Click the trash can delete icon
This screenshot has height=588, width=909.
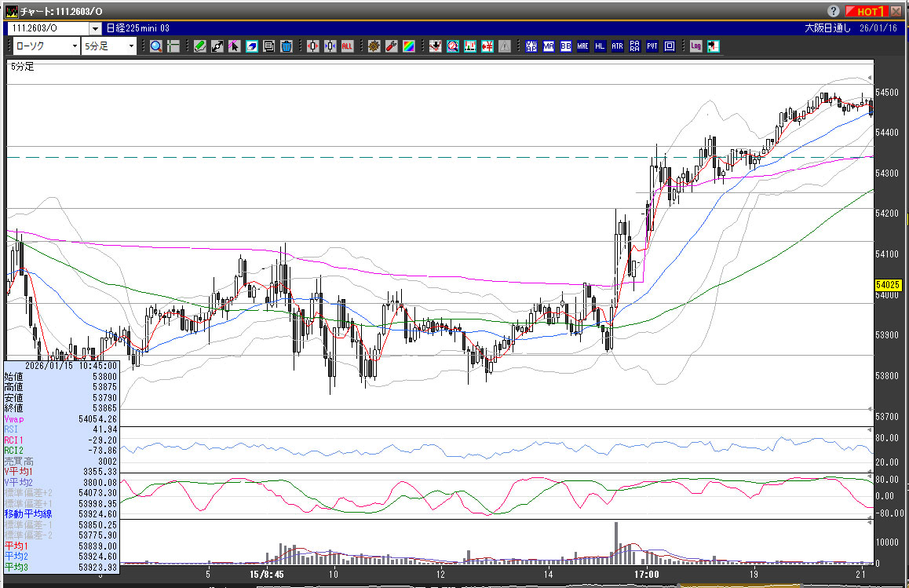pos(287,46)
